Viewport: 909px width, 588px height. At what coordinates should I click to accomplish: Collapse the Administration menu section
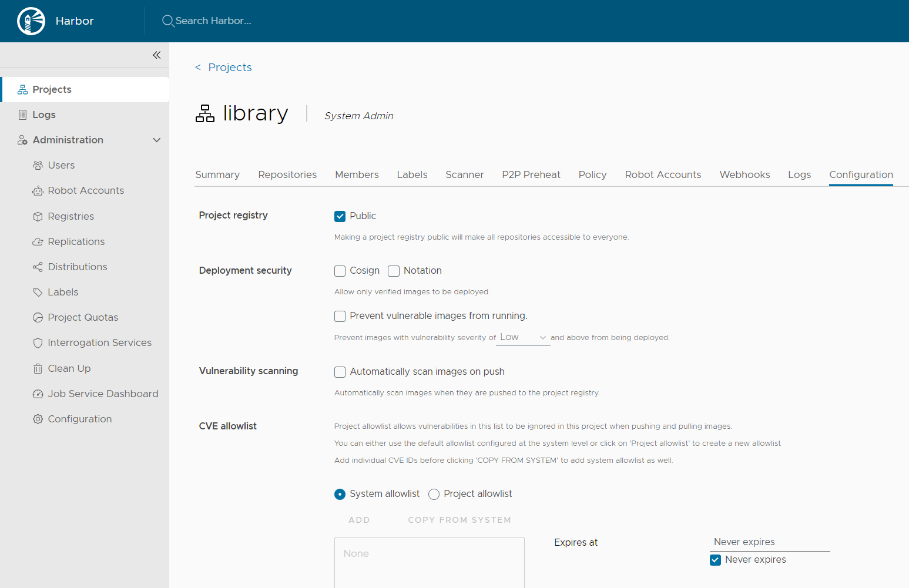click(156, 140)
